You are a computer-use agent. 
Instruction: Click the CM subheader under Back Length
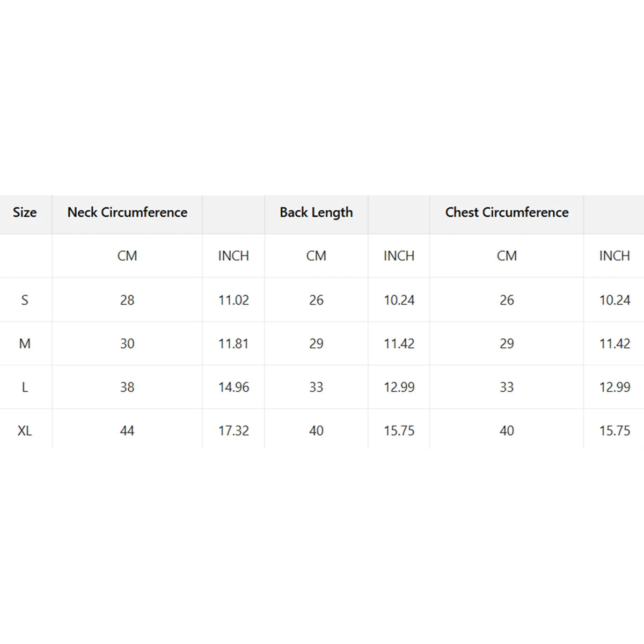316,256
